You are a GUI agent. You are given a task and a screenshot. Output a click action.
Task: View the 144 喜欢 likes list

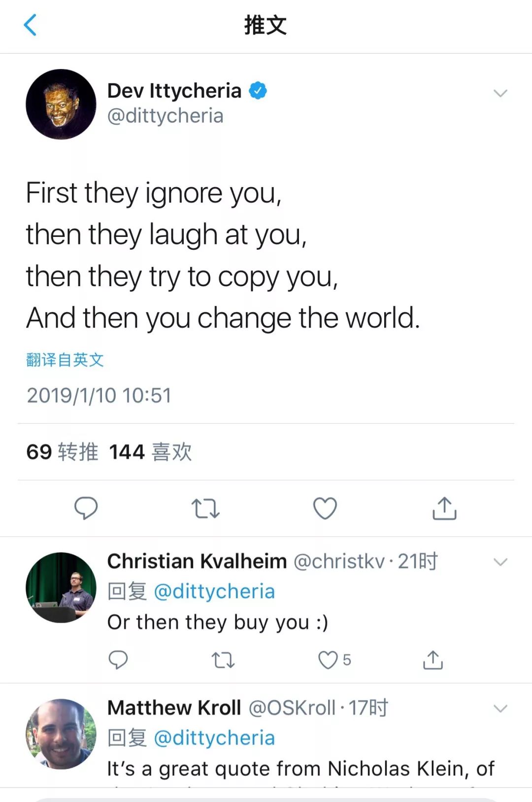point(150,452)
